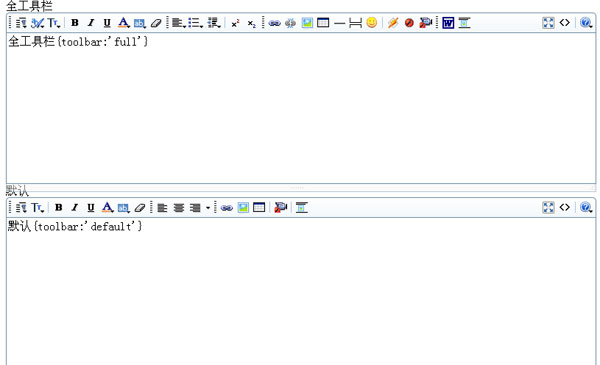Insert image in the default editor toolbar
This screenshot has height=365, width=600.
click(x=243, y=207)
